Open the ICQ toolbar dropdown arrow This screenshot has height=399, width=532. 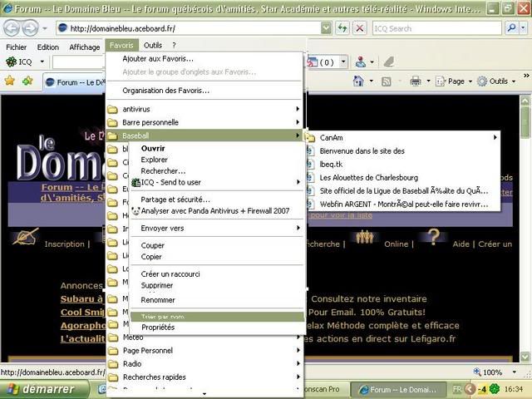42,62
